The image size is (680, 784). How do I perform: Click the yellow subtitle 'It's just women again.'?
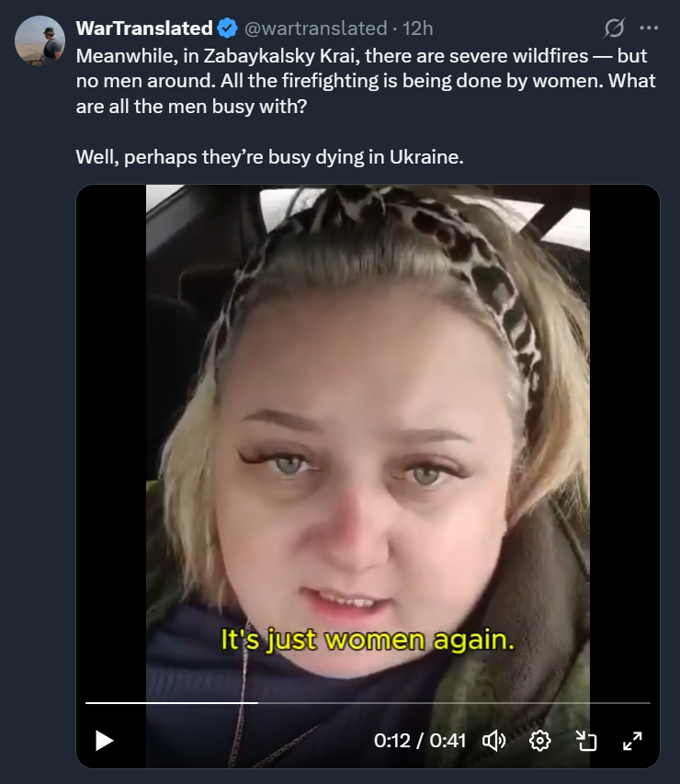pos(368,640)
